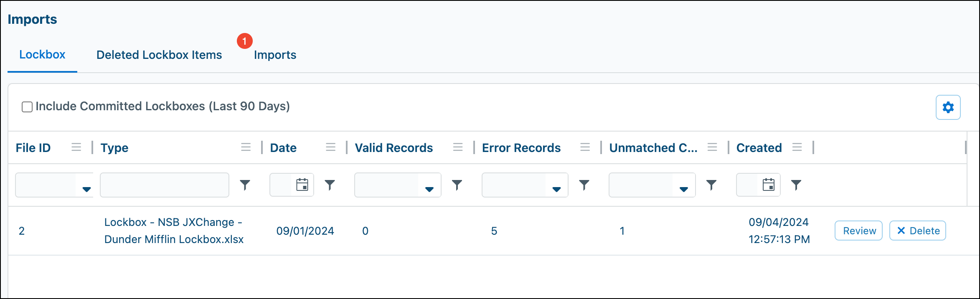This screenshot has width=980, height=299.
Task: Click the Review button for file 2
Action: 858,231
